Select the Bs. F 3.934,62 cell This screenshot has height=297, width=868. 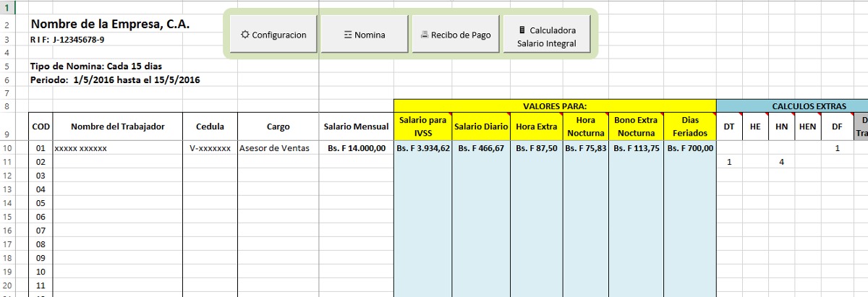423,148
